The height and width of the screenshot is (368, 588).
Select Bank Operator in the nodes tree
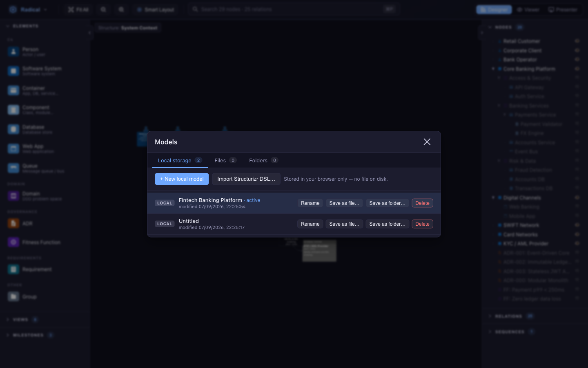520,60
